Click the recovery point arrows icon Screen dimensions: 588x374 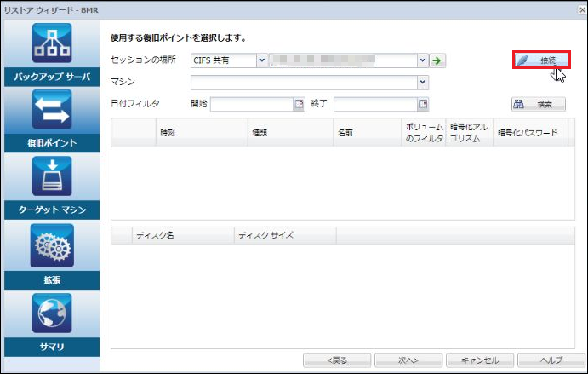[52, 109]
